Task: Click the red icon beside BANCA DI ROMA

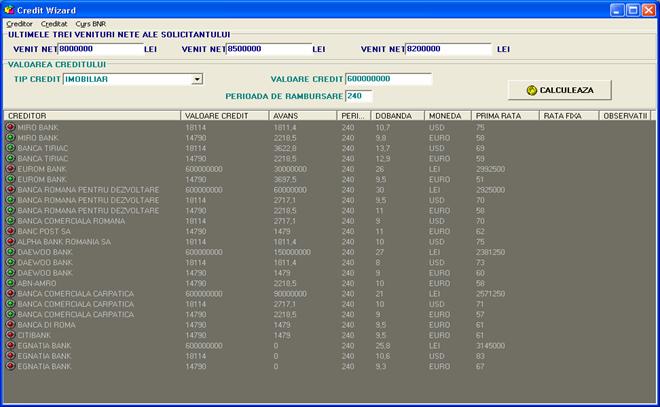Action: [x=11, y=324]
